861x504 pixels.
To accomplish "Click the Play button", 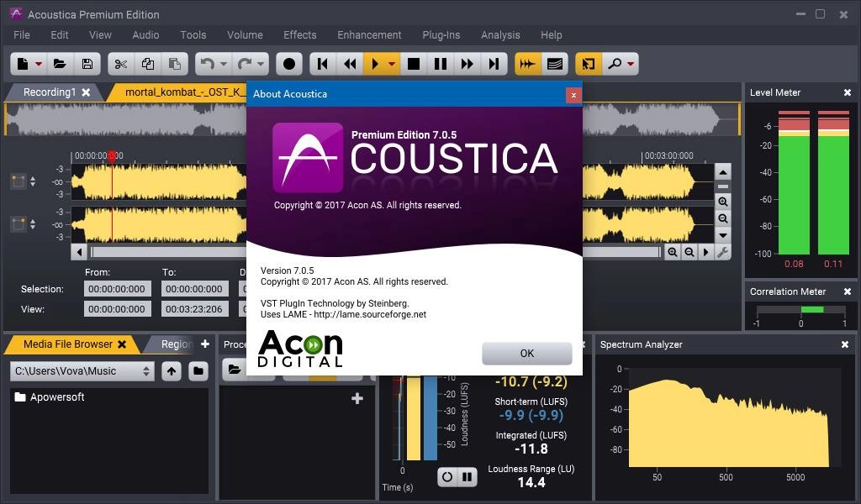I will coord(375,64).
